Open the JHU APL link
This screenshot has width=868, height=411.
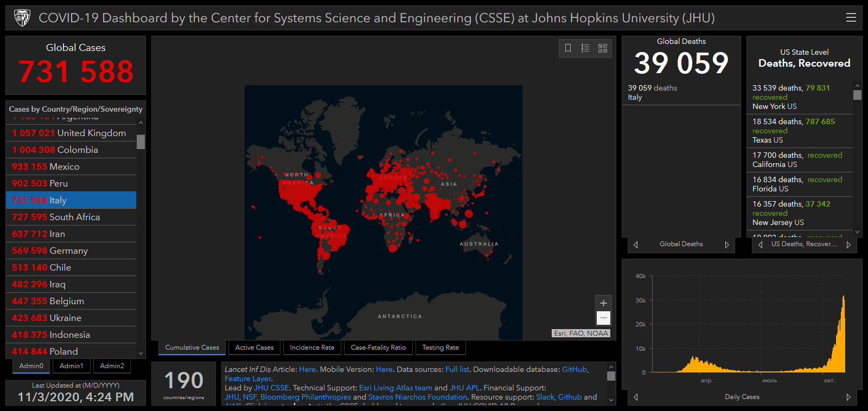(x=464, y=388)
